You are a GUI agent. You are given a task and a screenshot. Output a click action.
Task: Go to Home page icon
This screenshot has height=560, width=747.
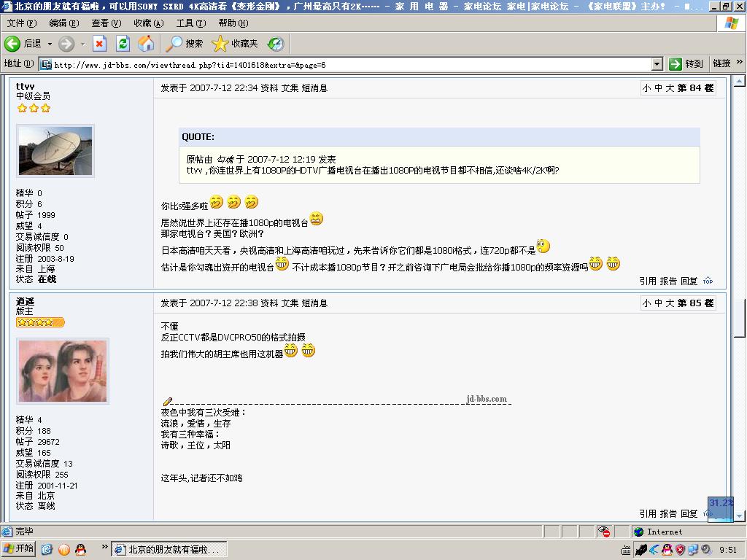click(147, 44)
